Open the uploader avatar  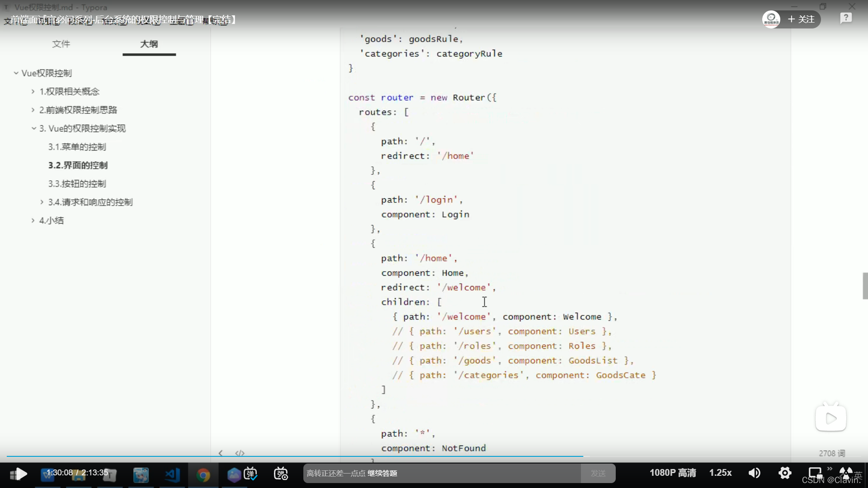click(x=771, y=19)
